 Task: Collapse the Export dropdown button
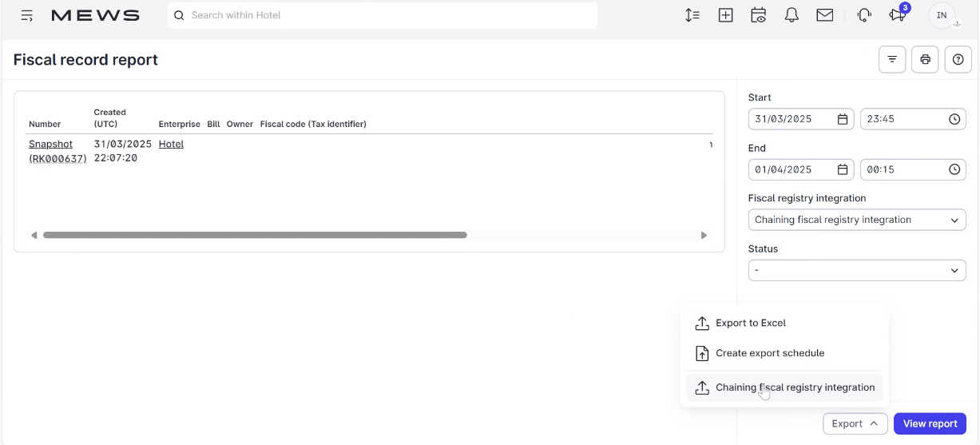855,423
